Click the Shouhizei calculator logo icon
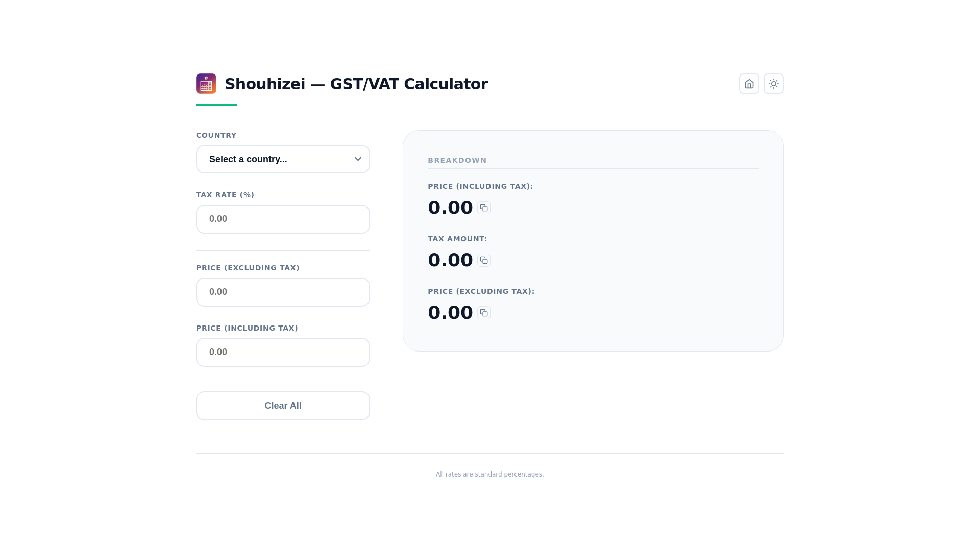The image size is (980, 551). pyautogui.click(x=206, y=84)
